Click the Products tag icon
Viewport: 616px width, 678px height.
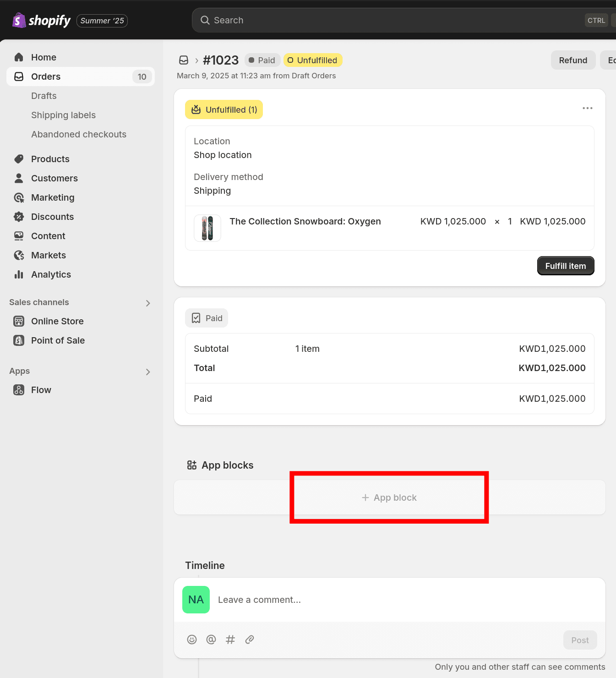[19, 159]
